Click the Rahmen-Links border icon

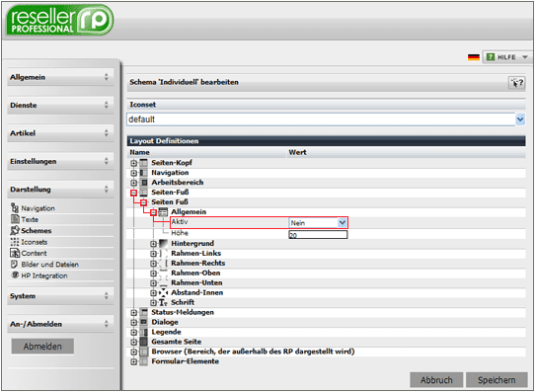164,253
